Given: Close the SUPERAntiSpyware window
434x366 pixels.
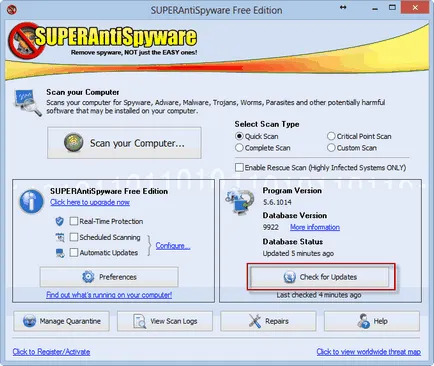Looking at the screenshot, I should click(x=415, y=7).
